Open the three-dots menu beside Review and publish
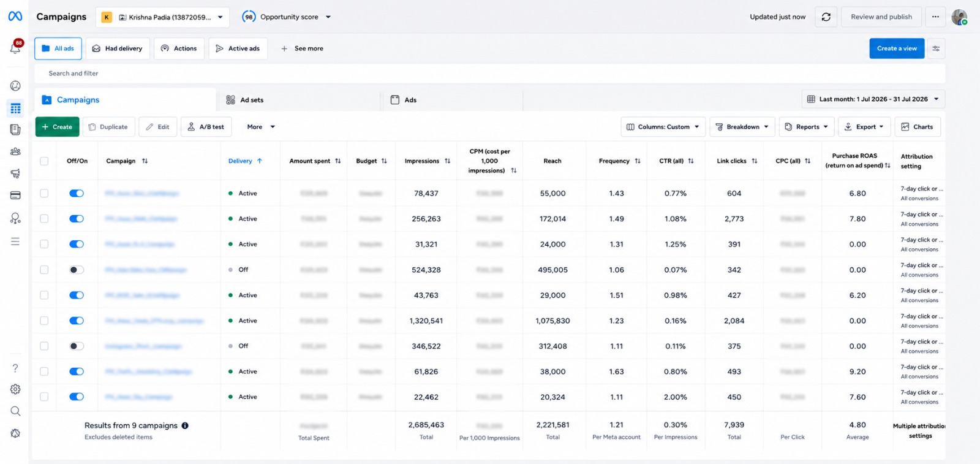Screen dimensions: 980x464 pos(935,17)
